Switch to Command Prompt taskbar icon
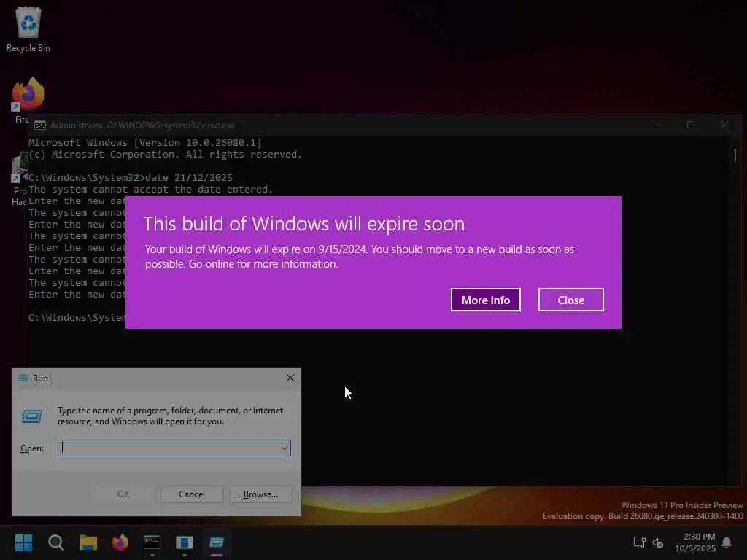 (x=152, y=542)
